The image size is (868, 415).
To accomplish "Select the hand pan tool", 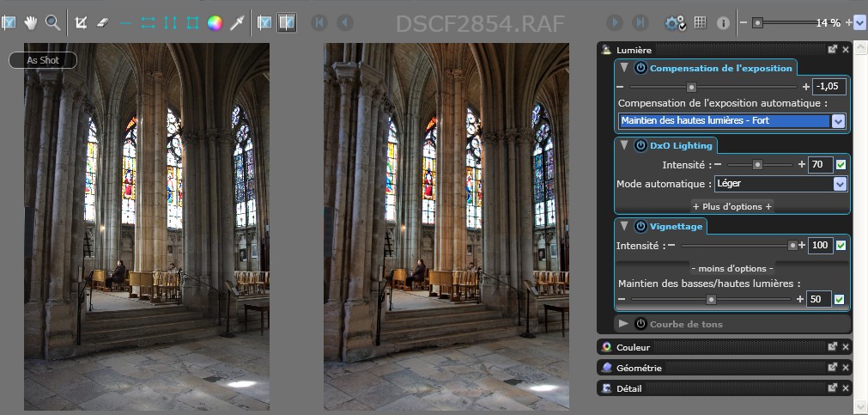I will (30, 22).
